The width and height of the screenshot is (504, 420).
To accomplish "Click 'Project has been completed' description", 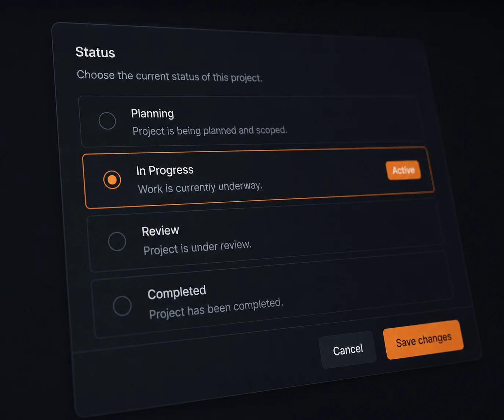I will (216, 308).
